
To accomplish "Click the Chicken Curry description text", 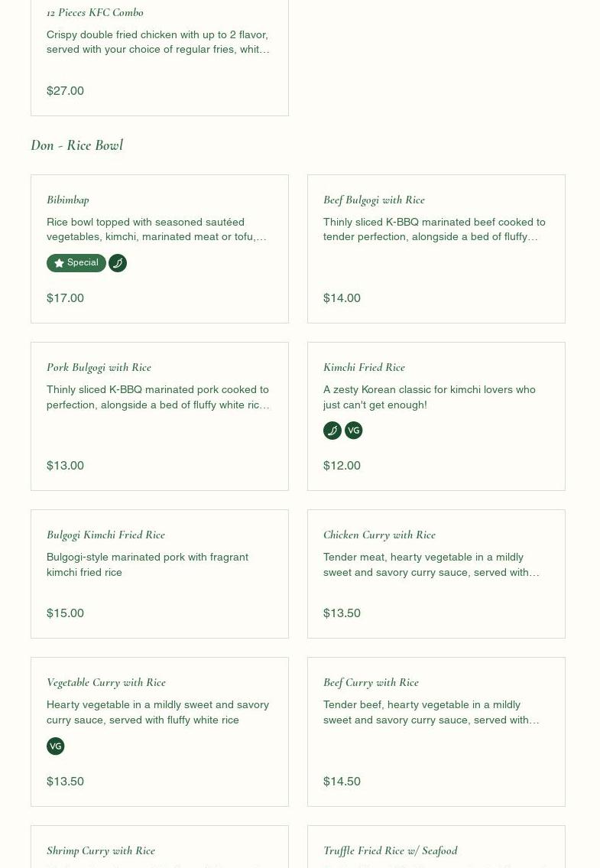I will tap(431, 564).
